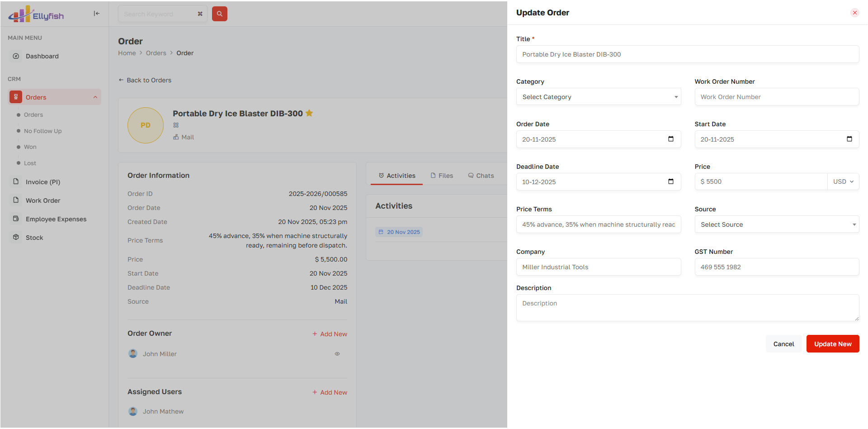
Task: Switch to the Files tab
Action: [442, 176]
